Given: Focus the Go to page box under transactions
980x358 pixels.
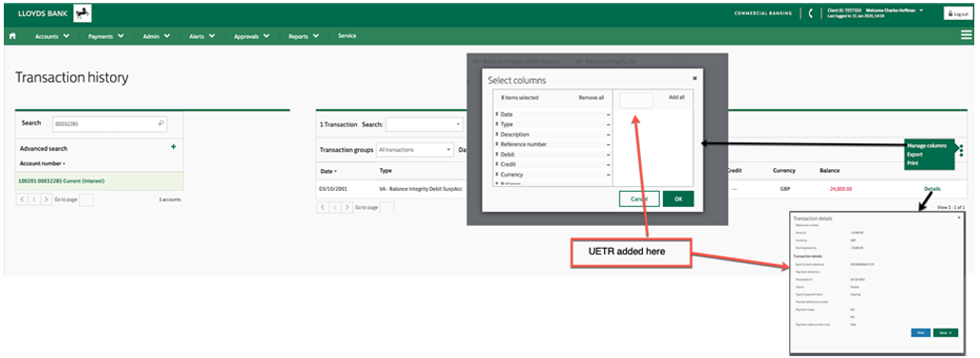Looking at the screenshot, I should coord(386,207).
